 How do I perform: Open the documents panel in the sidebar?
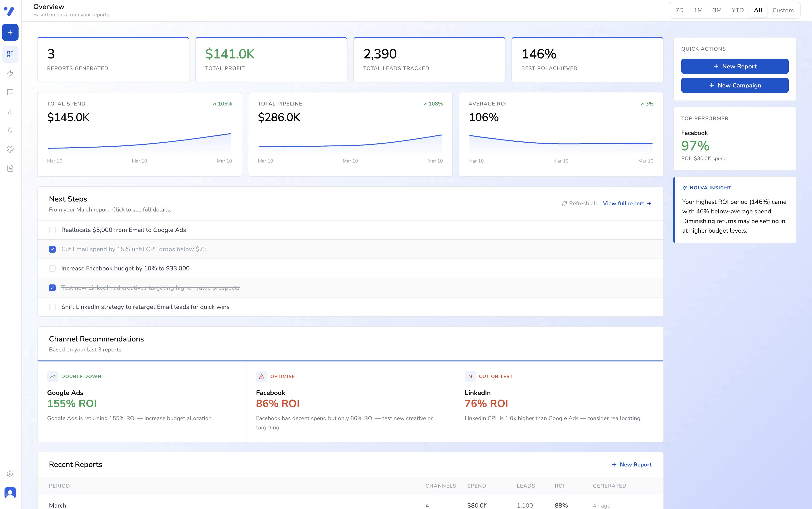[10, 168]
